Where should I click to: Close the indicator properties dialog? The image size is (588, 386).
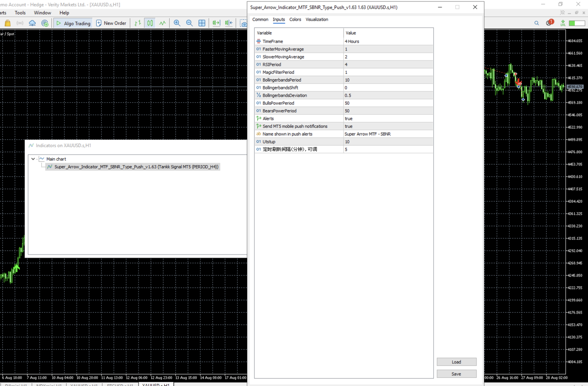pyautogui.click(x=475, y=7)
